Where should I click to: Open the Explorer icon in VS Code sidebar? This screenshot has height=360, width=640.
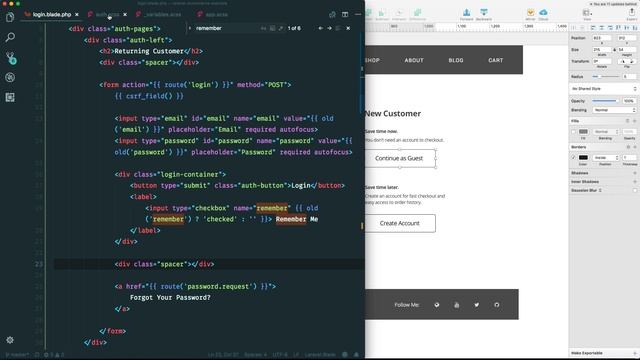(x=10, y=17)
